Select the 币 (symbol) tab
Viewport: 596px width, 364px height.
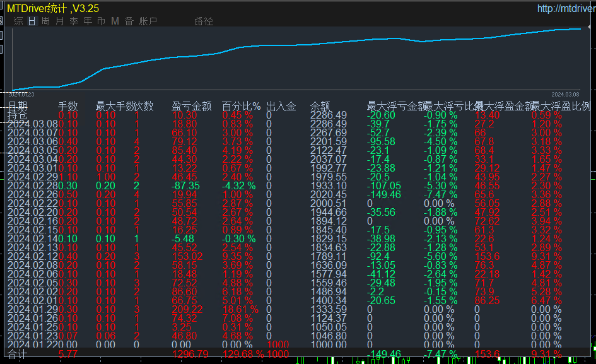(x=101, y=21)
